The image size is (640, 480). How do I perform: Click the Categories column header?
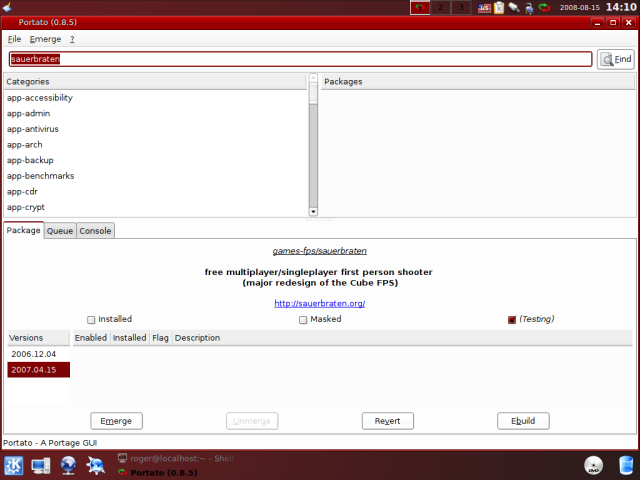pos(155,82)
